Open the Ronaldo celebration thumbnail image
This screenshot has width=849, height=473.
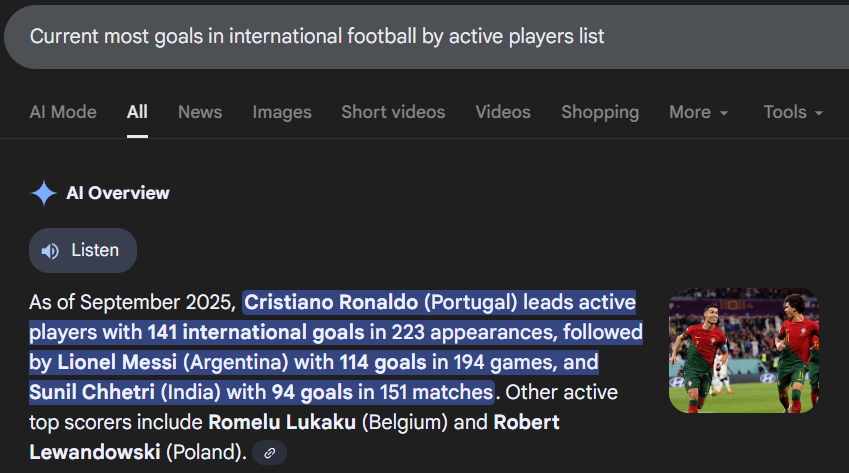point(744,351)
